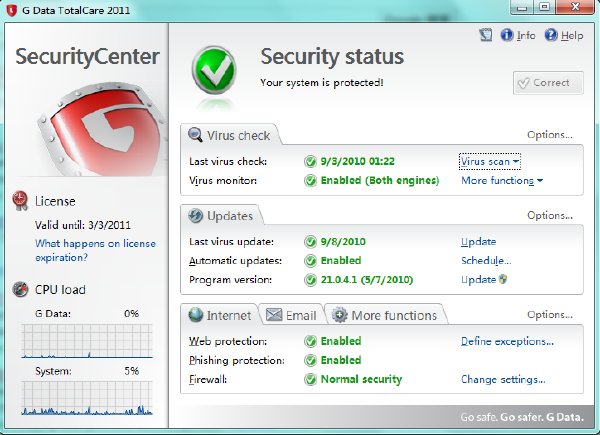Click the Updates refresh icon

(196, 215)
